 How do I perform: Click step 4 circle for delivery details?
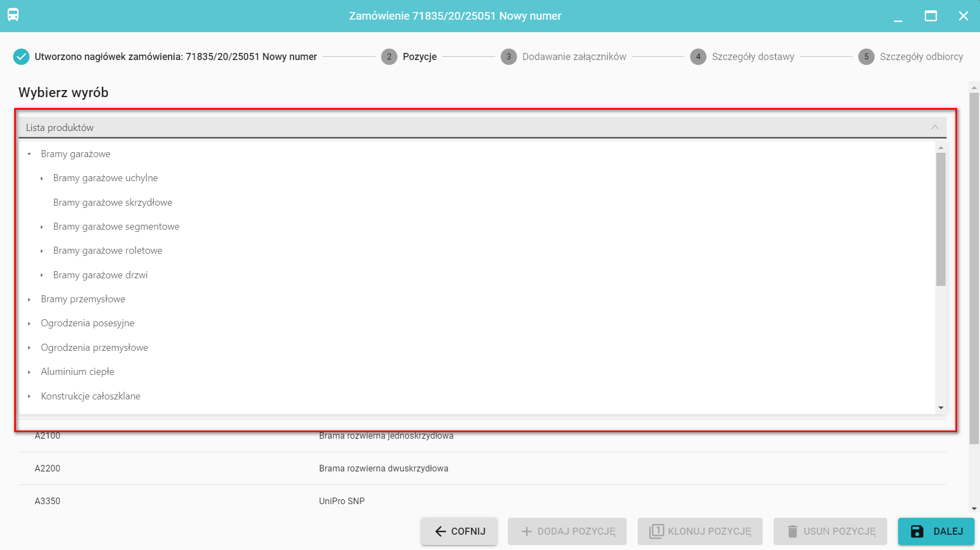tap(698, 57)
